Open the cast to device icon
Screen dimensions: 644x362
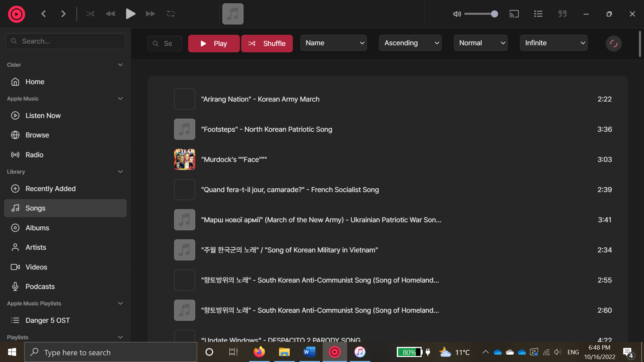pyautogui.click(x=514, y=14)
